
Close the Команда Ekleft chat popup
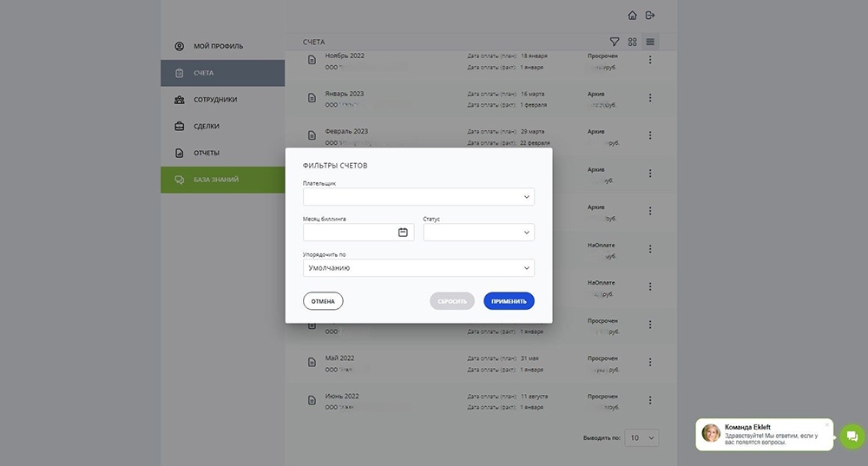pyautogui.click(x=827, y=425)
